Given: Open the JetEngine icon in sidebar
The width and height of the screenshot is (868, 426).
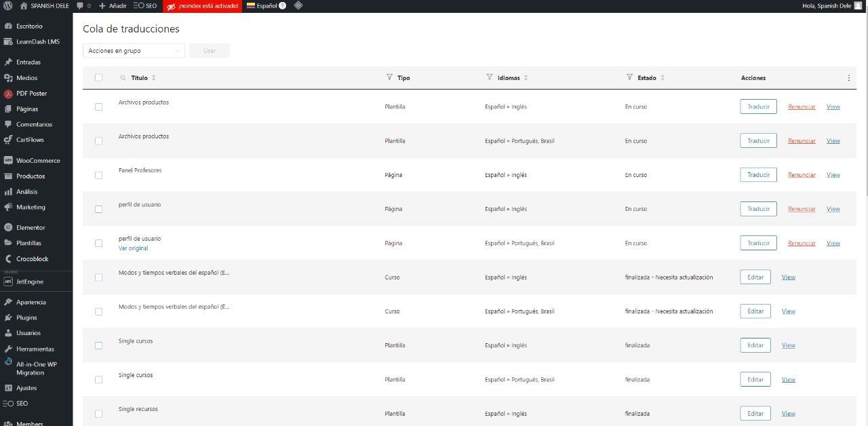Looking at the screenshot, I should (8, 282).
